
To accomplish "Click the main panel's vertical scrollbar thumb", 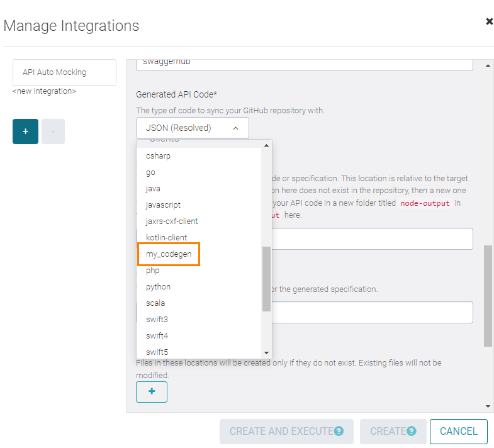I will click(x=488, y=296).
